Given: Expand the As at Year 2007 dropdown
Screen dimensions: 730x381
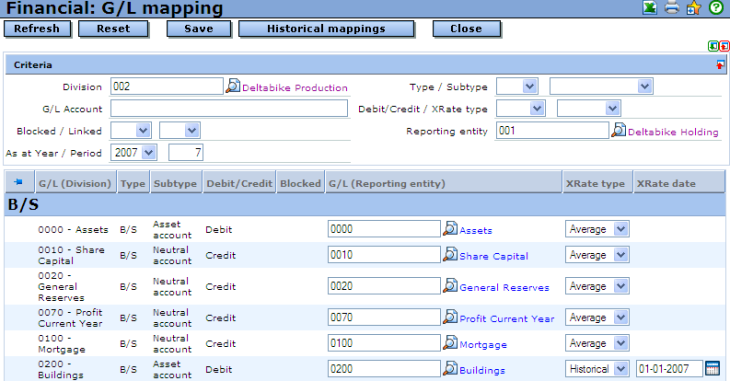Looking at the screenshot, I should [x=134, y=152].
